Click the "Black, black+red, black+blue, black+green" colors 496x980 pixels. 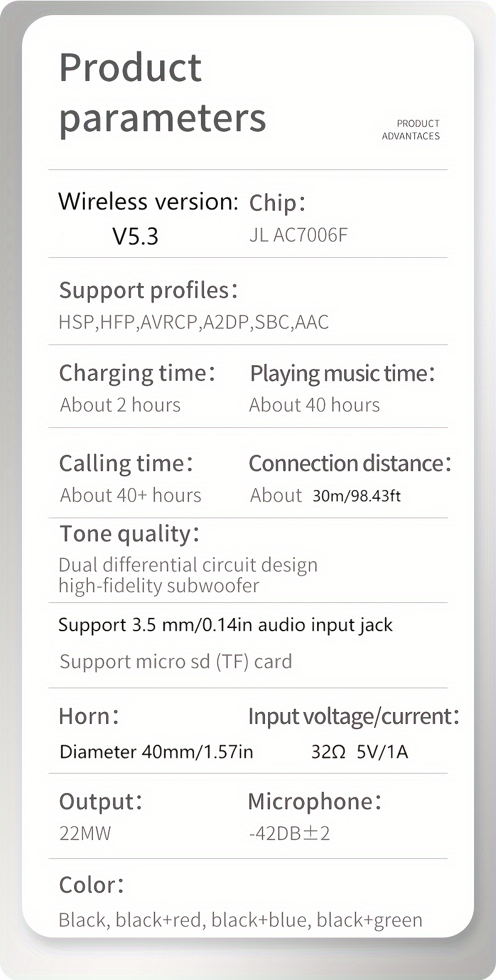pyautogui.click(x=240, y=920)
